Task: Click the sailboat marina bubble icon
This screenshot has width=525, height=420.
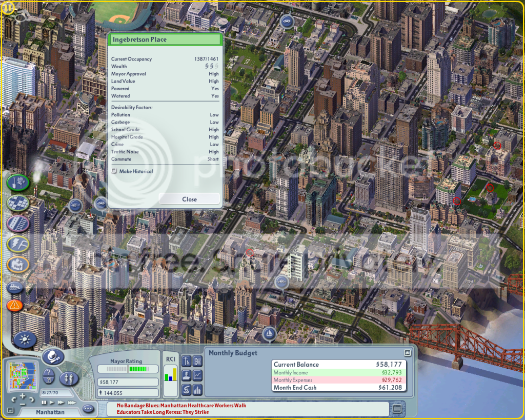Action: pyautogui.click(x=269, y=333)
